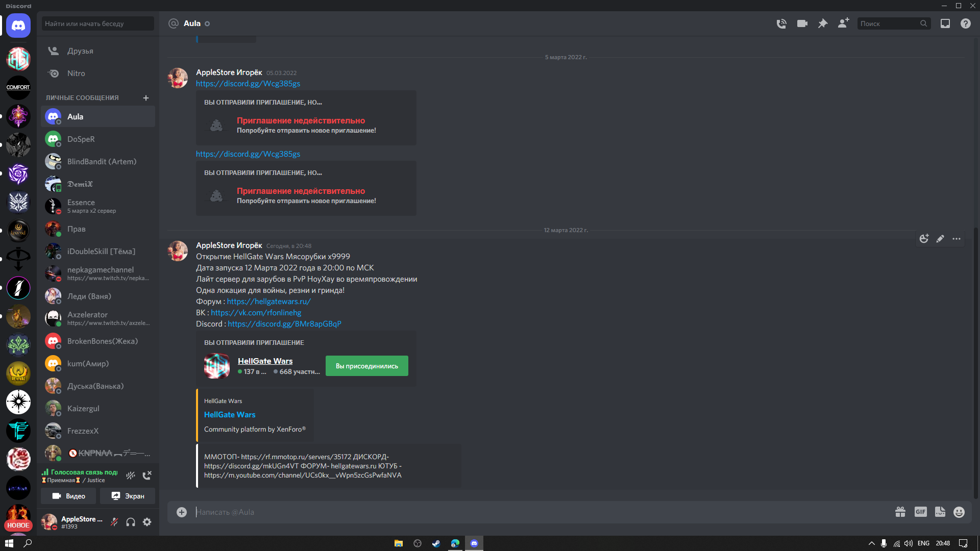
Task: Open Windows notification center
Action: tap(963, 543)
